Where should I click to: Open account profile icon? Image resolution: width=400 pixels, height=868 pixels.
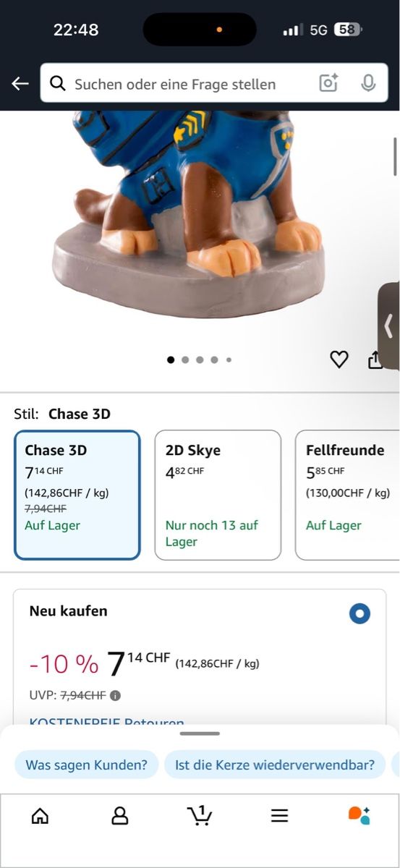[x=120, y=816]
